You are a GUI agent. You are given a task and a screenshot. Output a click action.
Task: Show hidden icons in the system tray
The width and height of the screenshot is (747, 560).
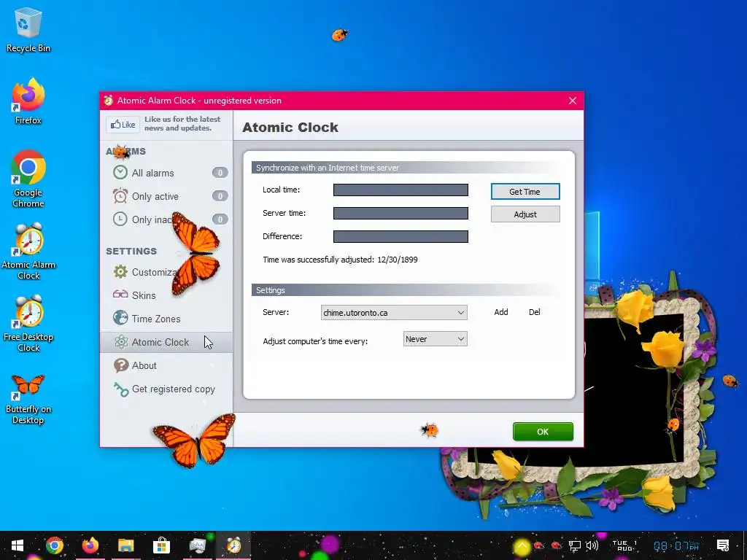pos(522,545)
